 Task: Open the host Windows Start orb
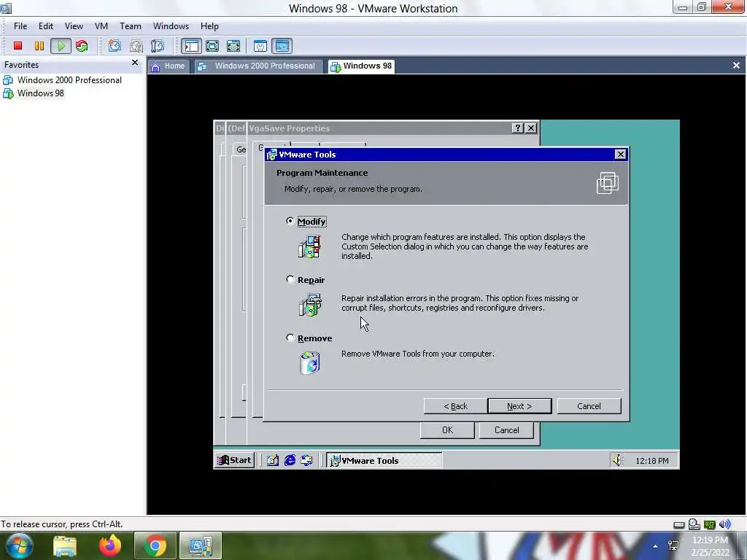[x=19, y=545]
